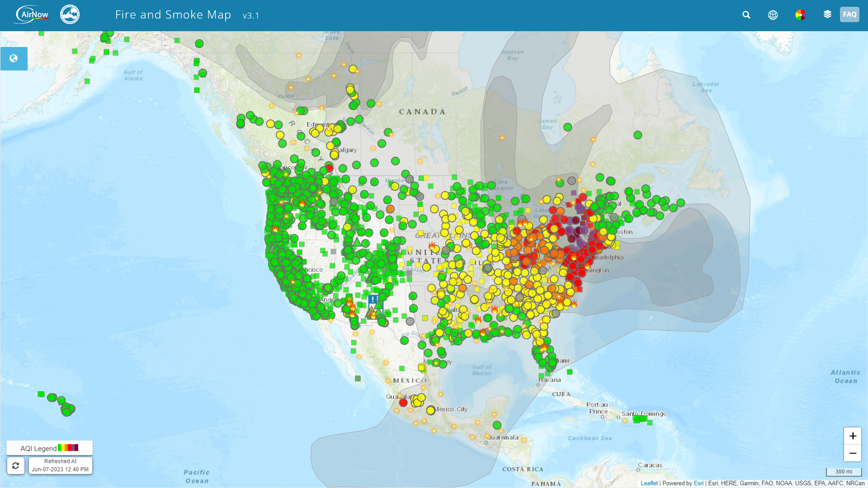Select the green monitor above Guatemala

497,425
